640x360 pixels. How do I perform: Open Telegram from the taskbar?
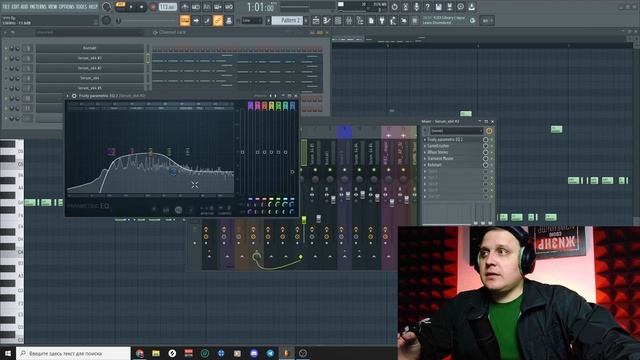pyautogui.click(x=270, y=353)
